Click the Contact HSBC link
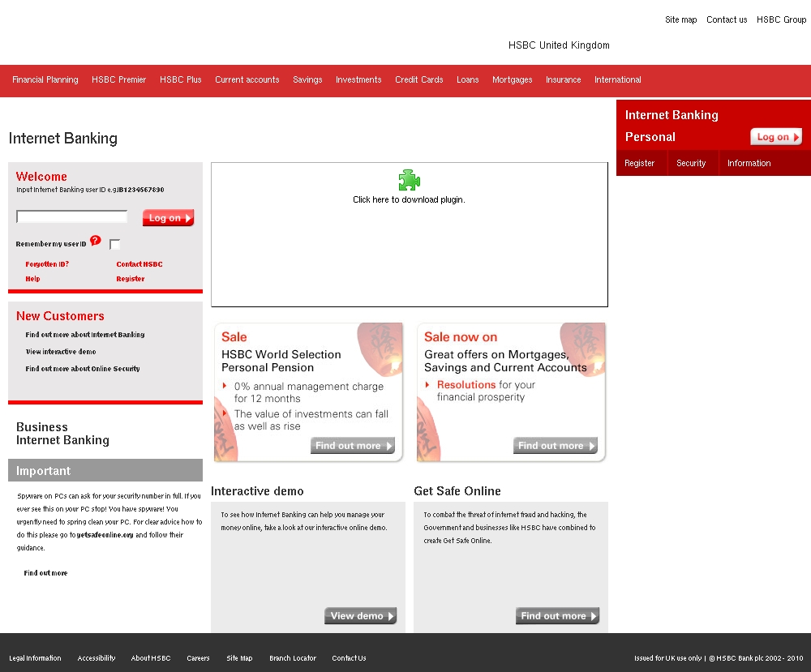 pos(139,264)
